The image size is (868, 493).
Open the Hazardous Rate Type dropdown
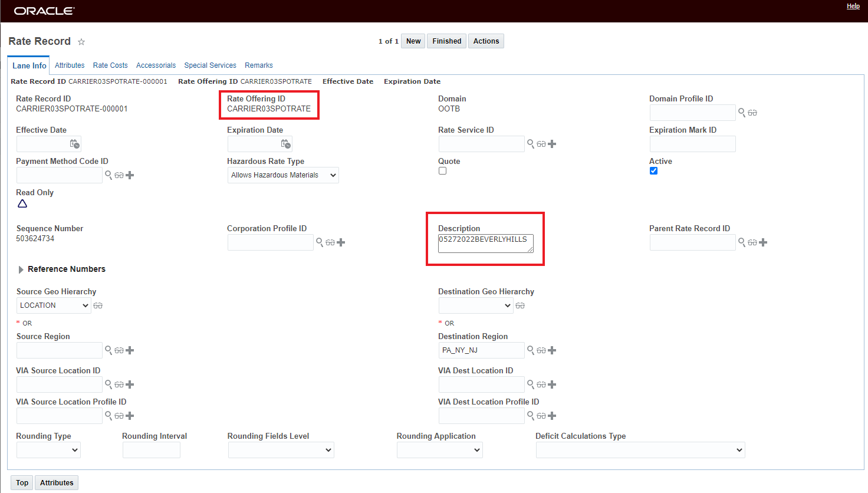[283, 175]
